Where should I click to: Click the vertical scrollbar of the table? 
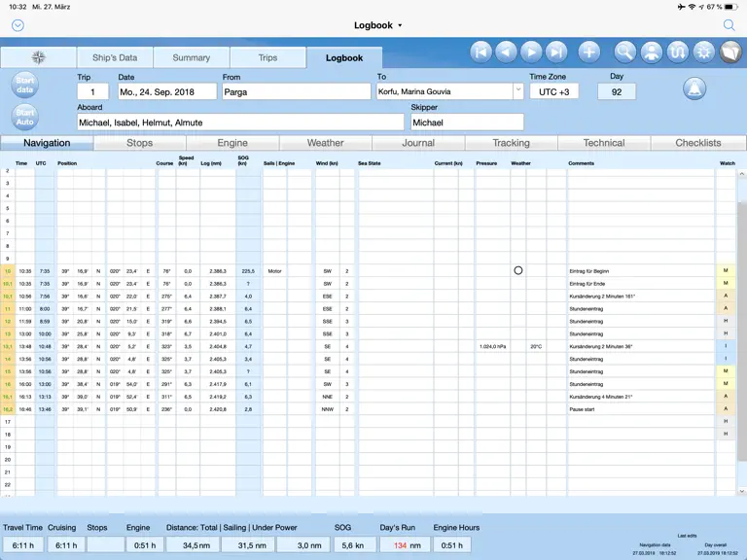[742, 331]
